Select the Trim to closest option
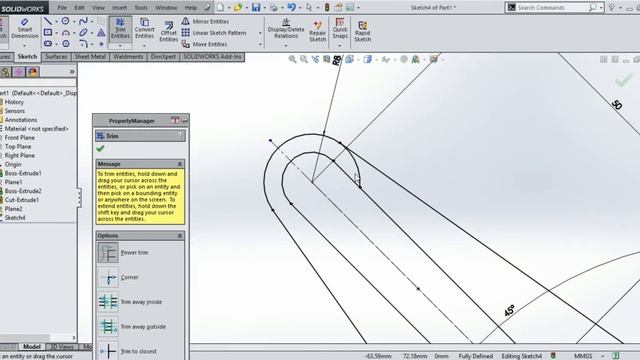 tap(127, 351)
